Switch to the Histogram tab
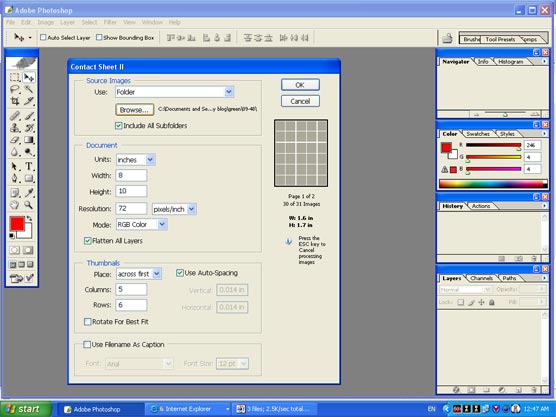The height and width of the screenshot is (417, 556). tap(511, 62)
